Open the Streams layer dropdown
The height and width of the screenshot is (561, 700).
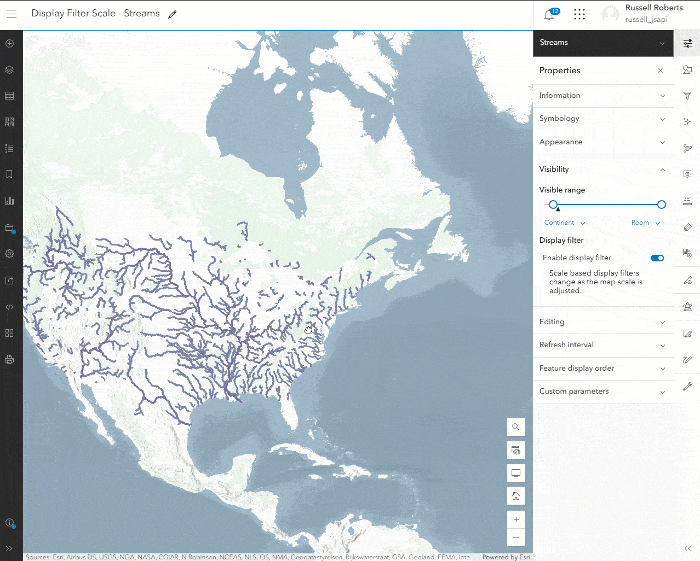click(x=603, y=43)
